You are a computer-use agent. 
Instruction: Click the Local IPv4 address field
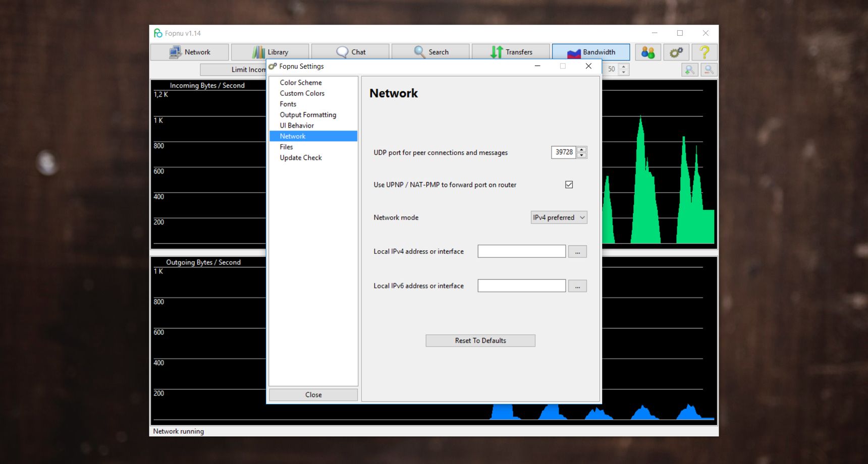click(x=522, y=251)
